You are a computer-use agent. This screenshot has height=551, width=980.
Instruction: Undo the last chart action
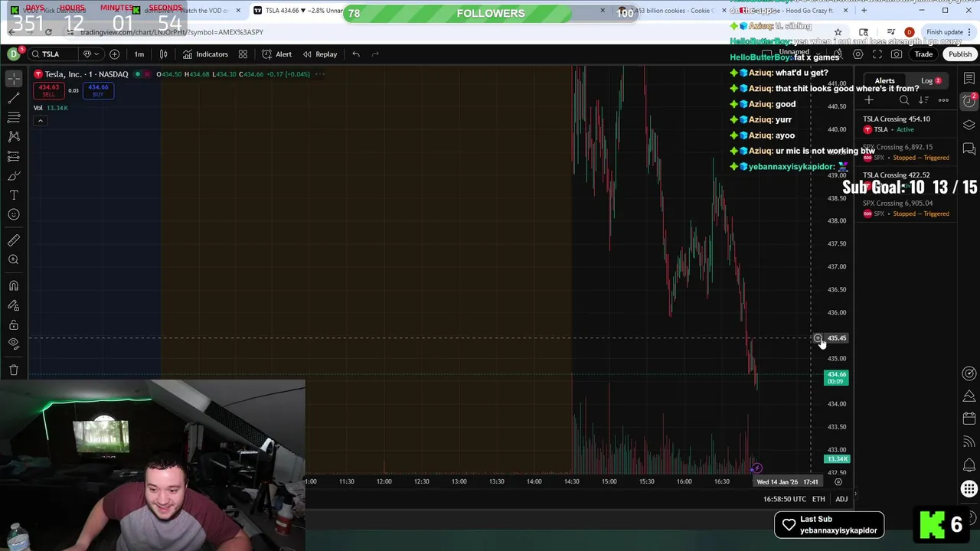click(x=356, y=54)
